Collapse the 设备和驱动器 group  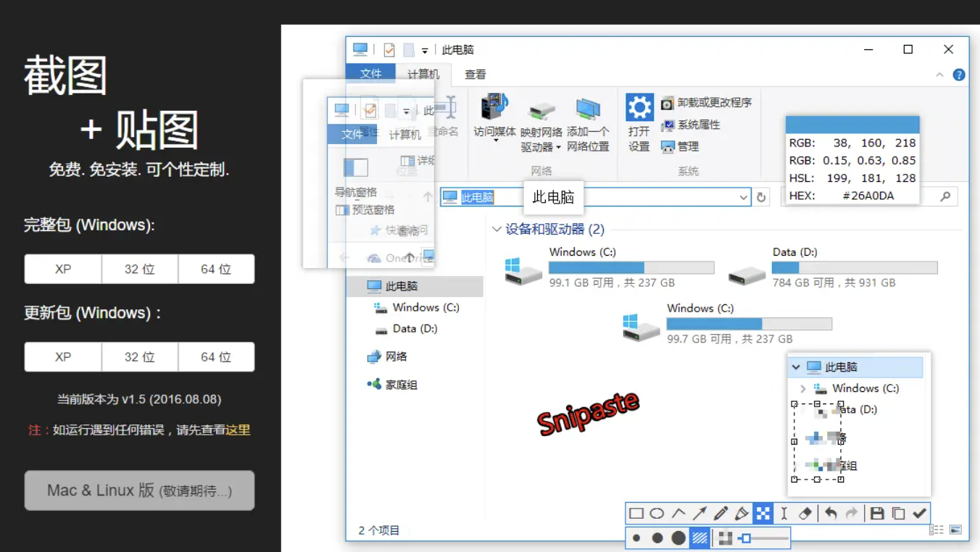coord(497,229)
